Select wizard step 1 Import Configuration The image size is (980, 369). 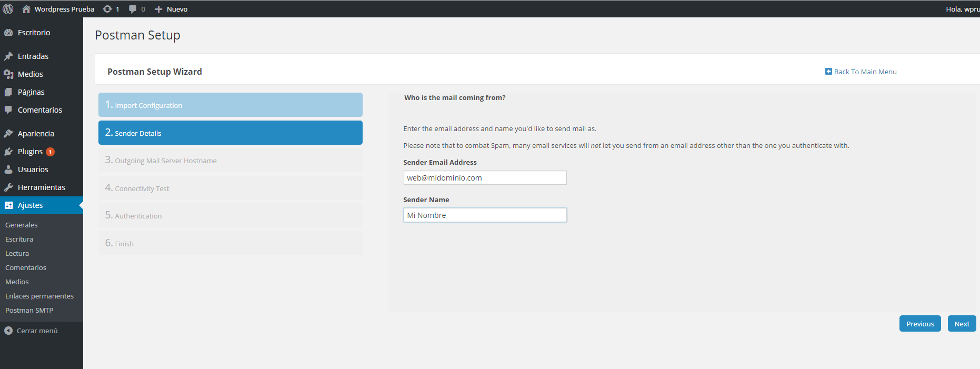[x=231, y=105]
